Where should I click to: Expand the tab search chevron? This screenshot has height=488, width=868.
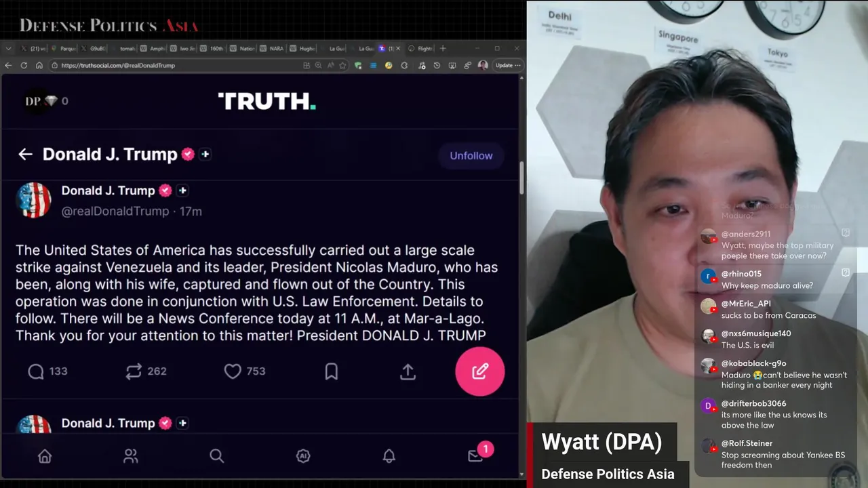(x=8, y=48)
